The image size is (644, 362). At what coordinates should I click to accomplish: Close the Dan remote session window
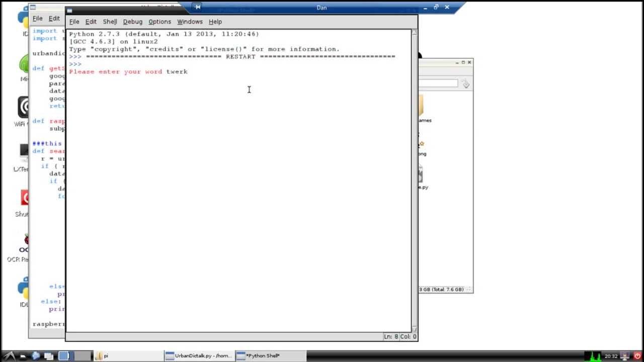446,8
